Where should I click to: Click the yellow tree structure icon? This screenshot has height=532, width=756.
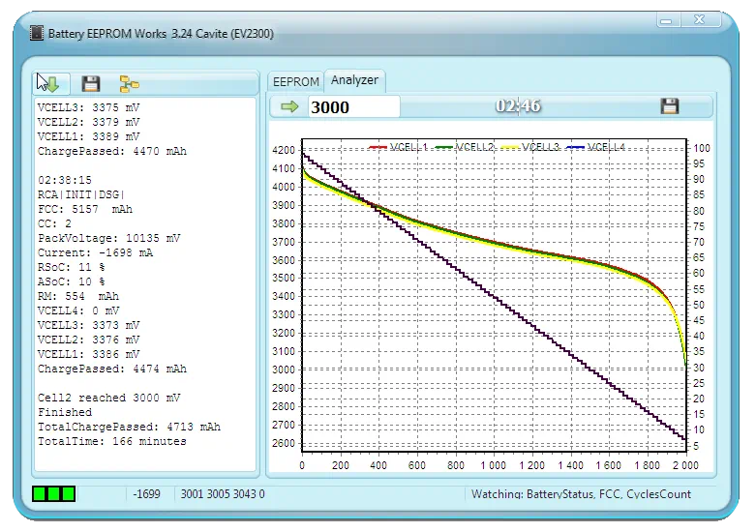coord(129,84)
